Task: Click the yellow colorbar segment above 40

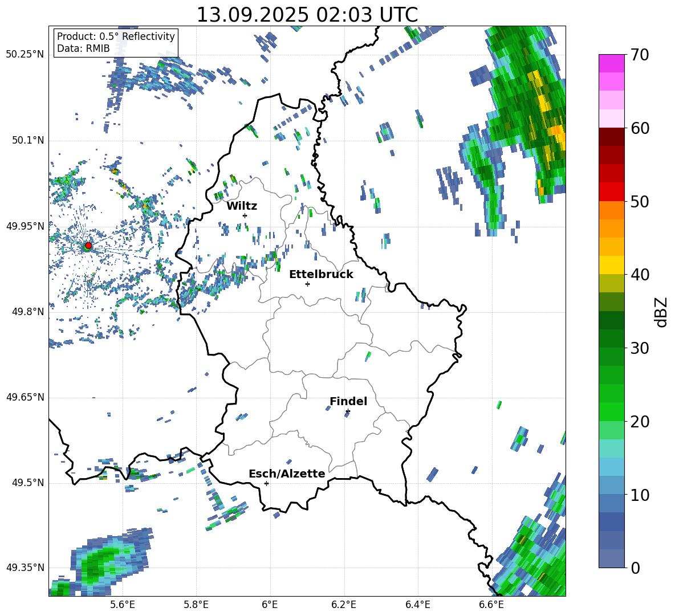Action: tap(611, 265)
